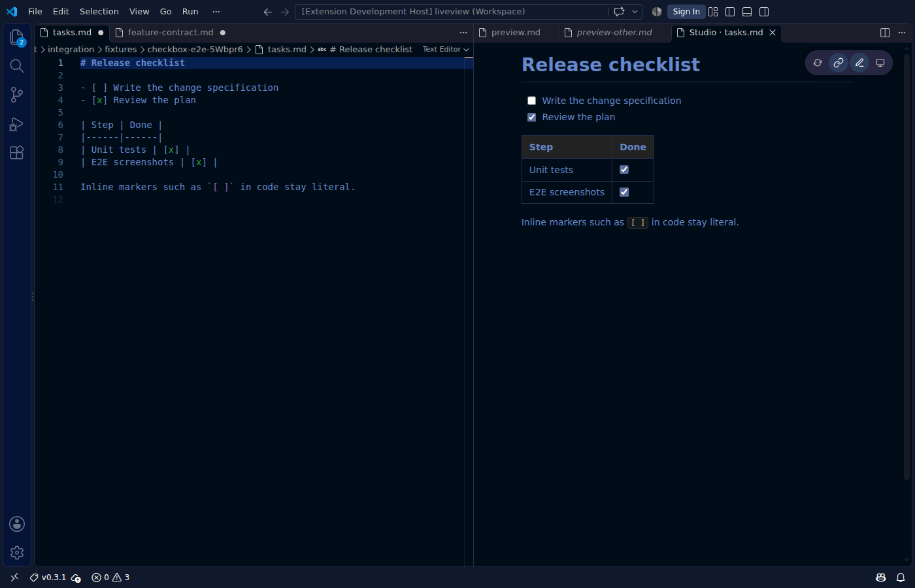The image size is (915, 588).
Task: Toggle the secondary side bar from title bar
Action: (764, 12)
